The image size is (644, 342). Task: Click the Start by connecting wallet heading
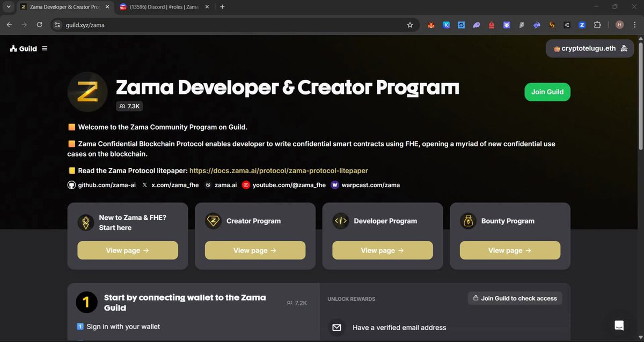click(x=185, y=303)
